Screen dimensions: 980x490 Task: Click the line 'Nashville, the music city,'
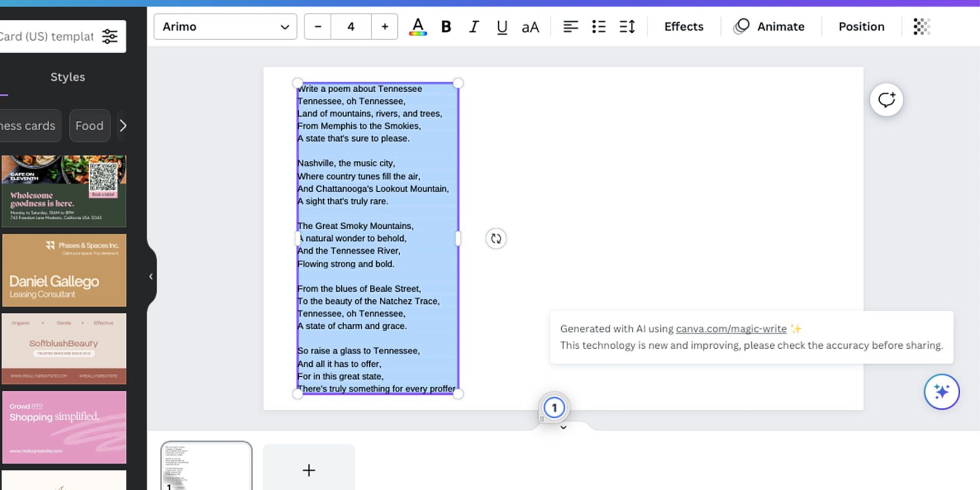click(x=346, y=163)
